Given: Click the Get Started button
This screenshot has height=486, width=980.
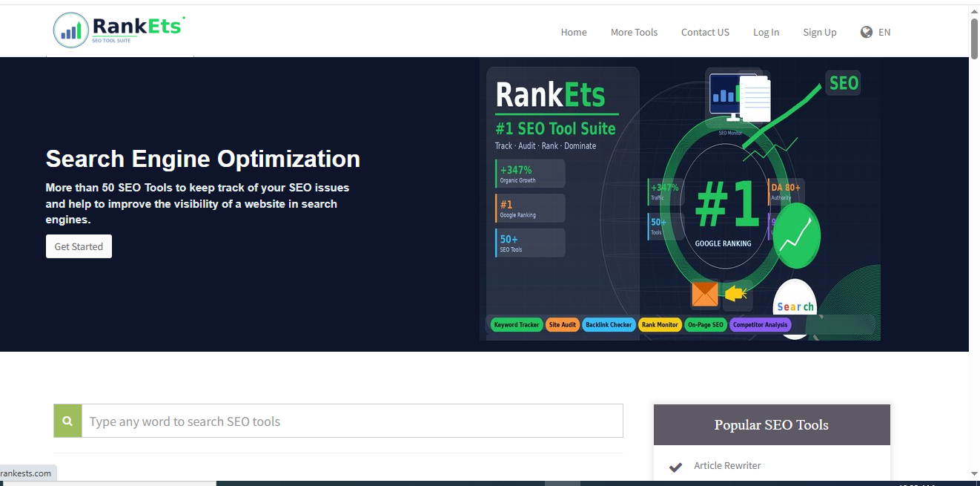Looking at the screenshot, I should point(79,246).
